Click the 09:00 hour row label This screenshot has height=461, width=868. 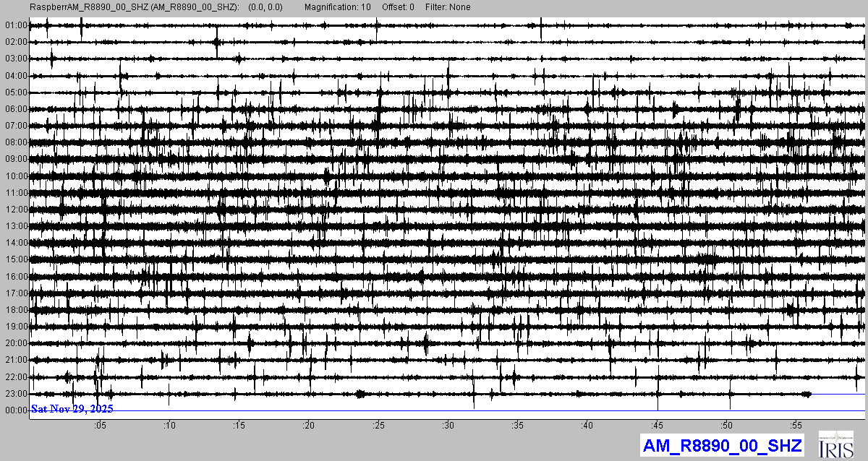coord(15,159)
